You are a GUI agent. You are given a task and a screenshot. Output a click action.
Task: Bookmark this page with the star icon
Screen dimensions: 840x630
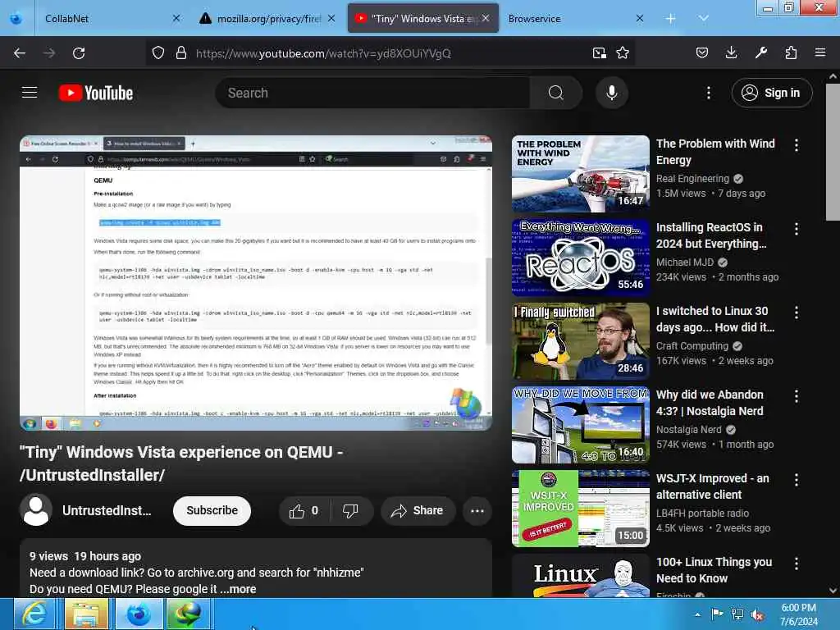[x=623, y=53]
